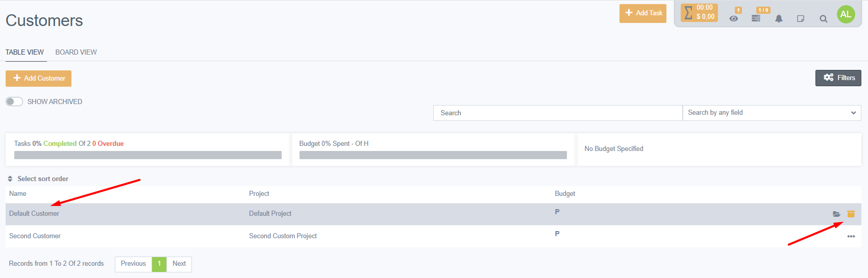Select the Table View tab
868x278 pixels.
pyautogui.click(x=24, y=52)
